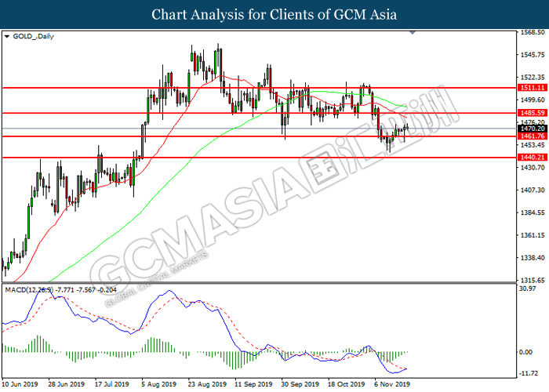The width and height of the screenshot is (549, 392).
Task: Click the 1407.30 price axis value
Action: pos(533,190)
